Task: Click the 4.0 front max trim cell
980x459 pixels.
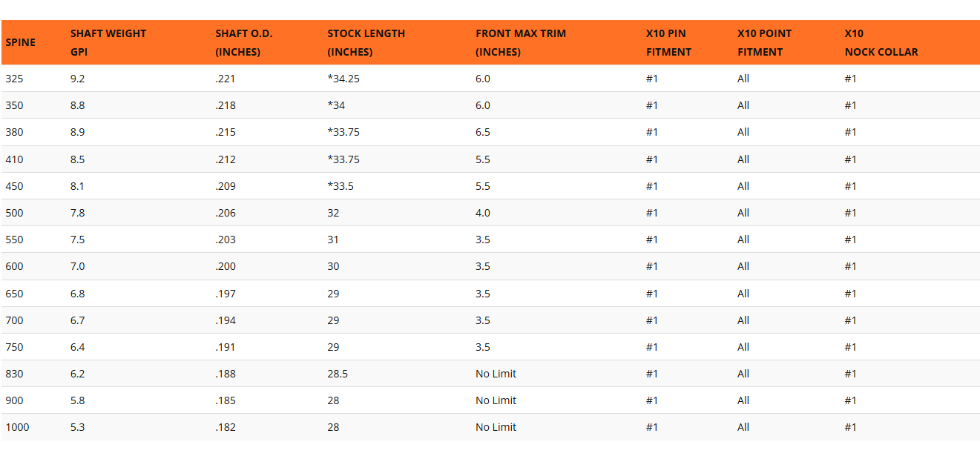Action: 483,213
